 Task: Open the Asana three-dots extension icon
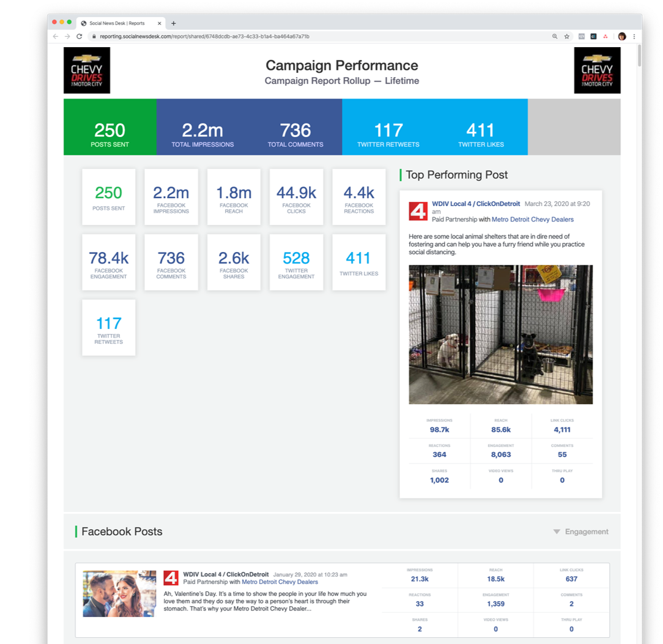pos(606,36)
